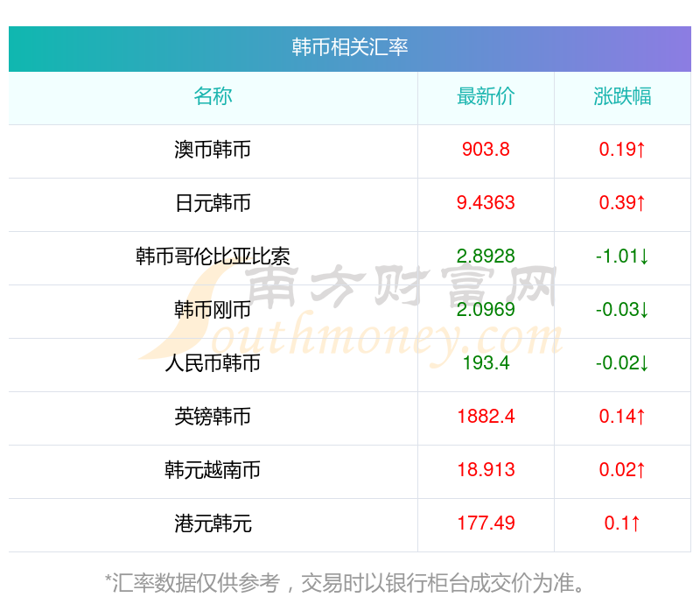Click the 177.49 price value

click(486, 523)
